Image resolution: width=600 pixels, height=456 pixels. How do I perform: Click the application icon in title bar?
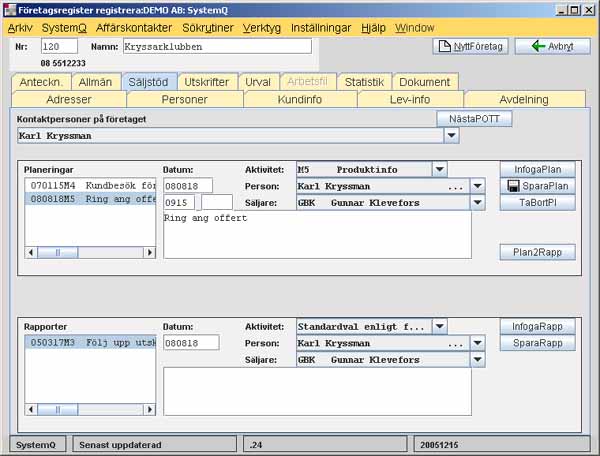[11, 10]
